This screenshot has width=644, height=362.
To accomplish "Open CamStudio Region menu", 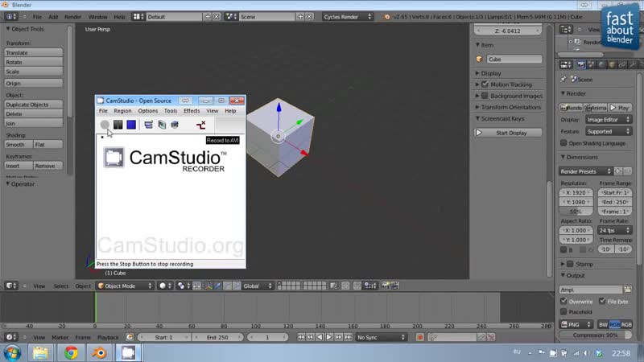I will (x=122, y=111).
